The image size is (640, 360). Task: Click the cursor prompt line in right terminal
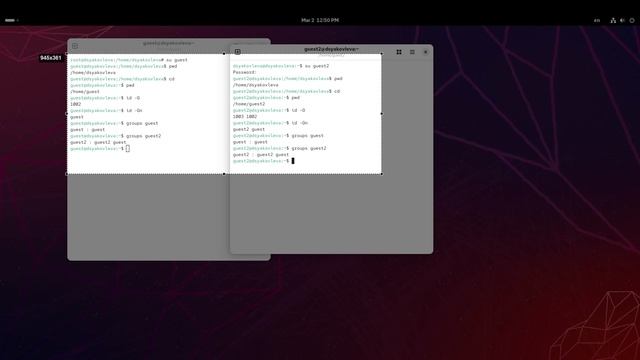point(264,161)
